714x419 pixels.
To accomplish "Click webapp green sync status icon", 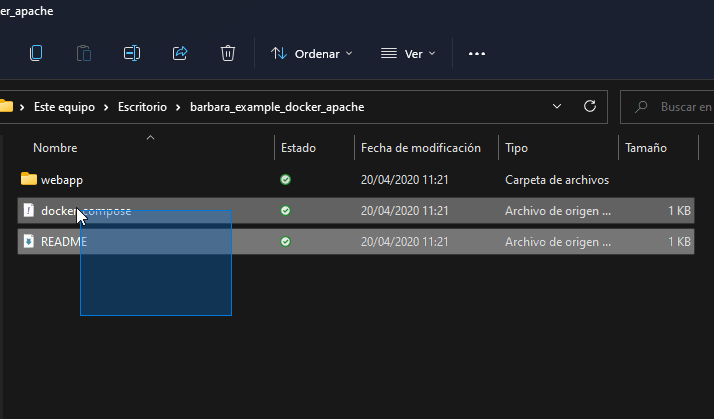I will pyautogui.click(x=286, y=179).
